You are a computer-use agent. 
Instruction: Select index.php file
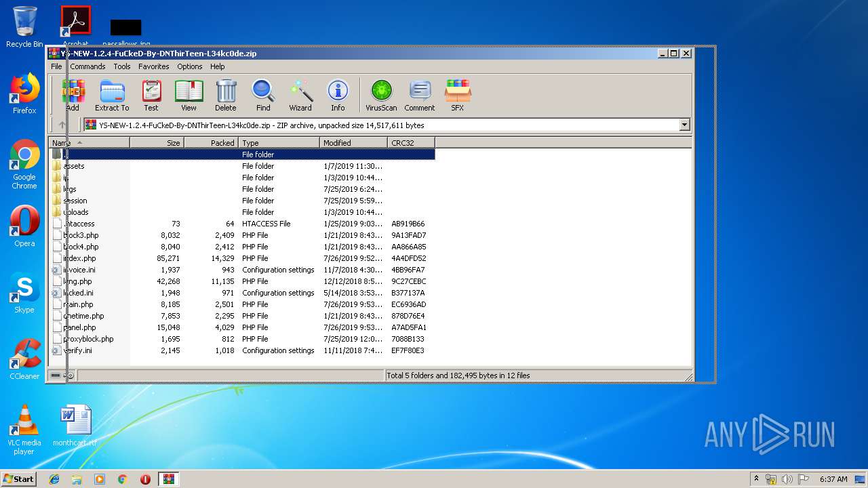(x=242, y=258)
